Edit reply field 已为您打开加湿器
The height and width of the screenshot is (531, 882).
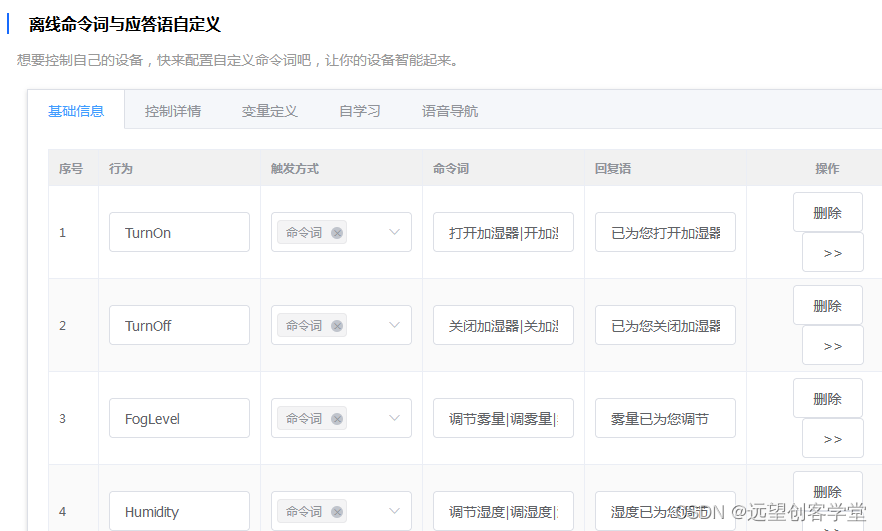click(x=665, y=232)
